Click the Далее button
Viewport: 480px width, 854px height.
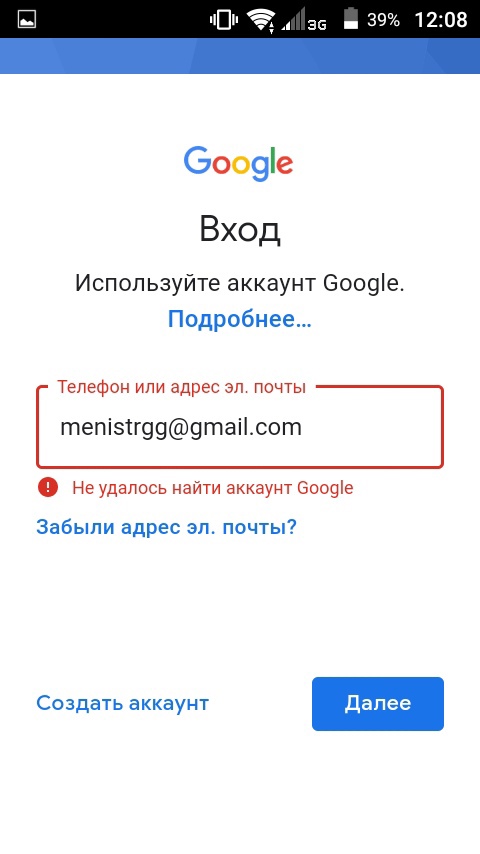click(378, 704)
